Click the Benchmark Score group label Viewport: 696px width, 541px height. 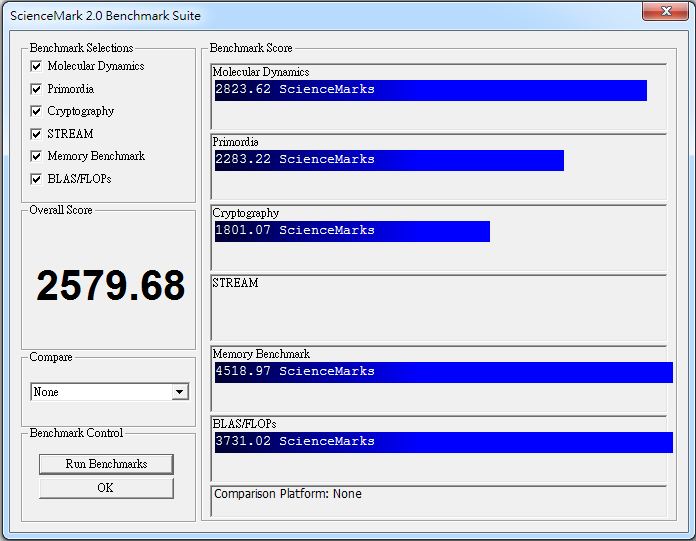click(x=251, y=48)
